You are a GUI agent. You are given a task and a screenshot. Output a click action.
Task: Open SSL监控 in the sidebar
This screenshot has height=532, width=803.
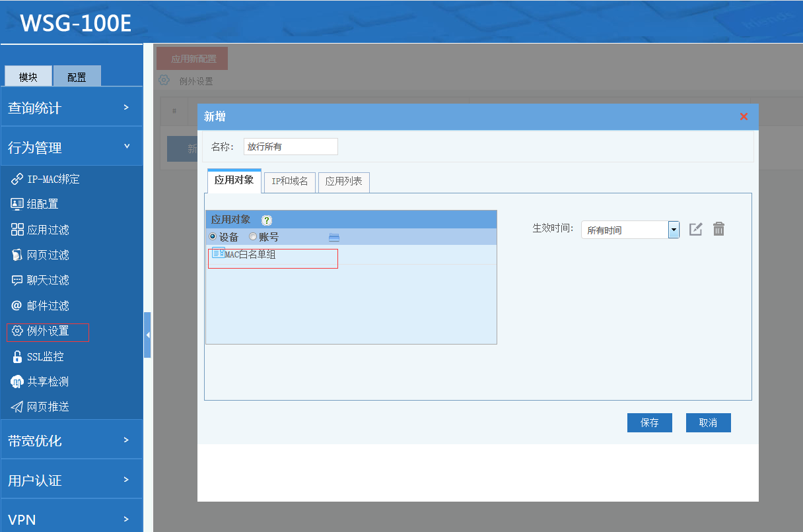pyautogui.click(x=45, y=356)
